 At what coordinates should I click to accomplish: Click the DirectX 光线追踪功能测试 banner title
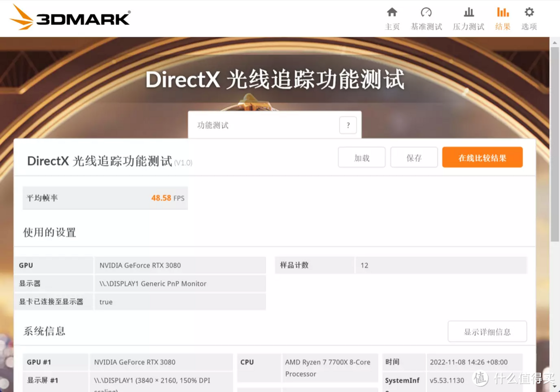click(x=275, y=79)
